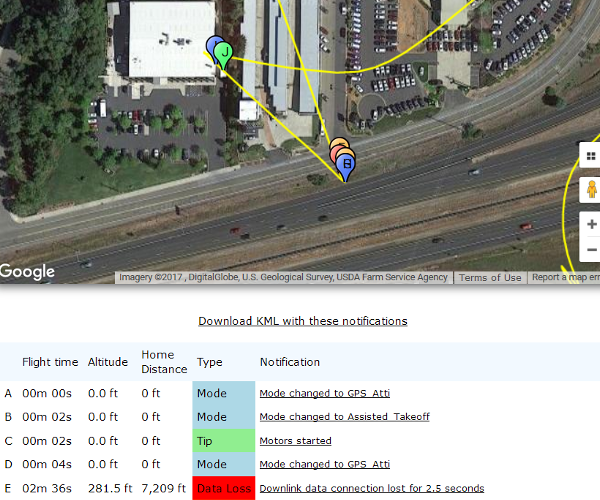This screenshot has height=500, width=600.
Task: Open Terms of Use link
Action: 490,277
